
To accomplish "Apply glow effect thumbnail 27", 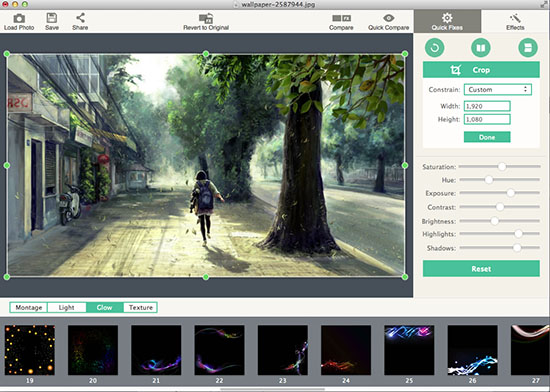I will (x=530, y=350).
